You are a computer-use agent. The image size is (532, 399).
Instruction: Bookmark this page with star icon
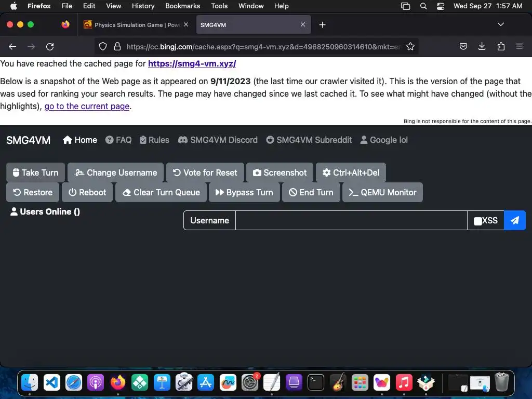click(x=410, y=46)
